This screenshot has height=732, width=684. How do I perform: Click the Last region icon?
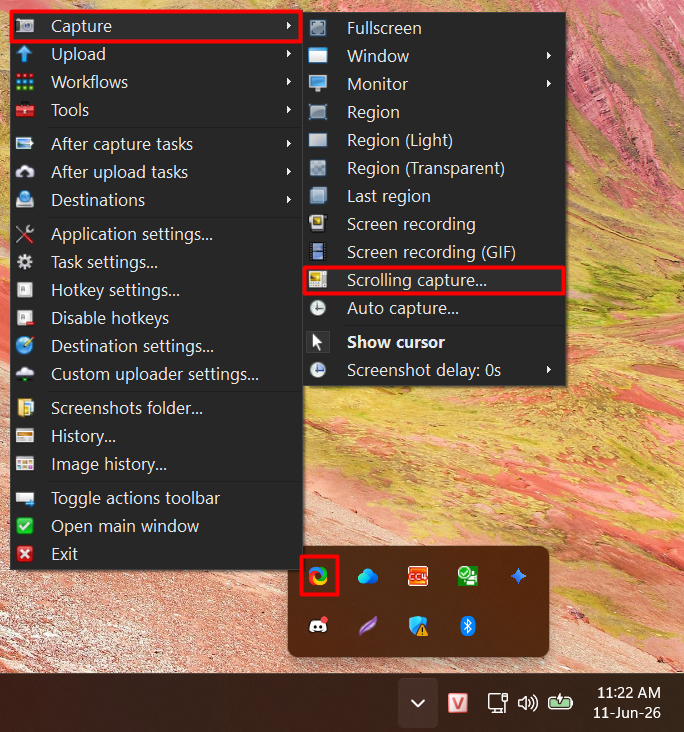(318, 196)
